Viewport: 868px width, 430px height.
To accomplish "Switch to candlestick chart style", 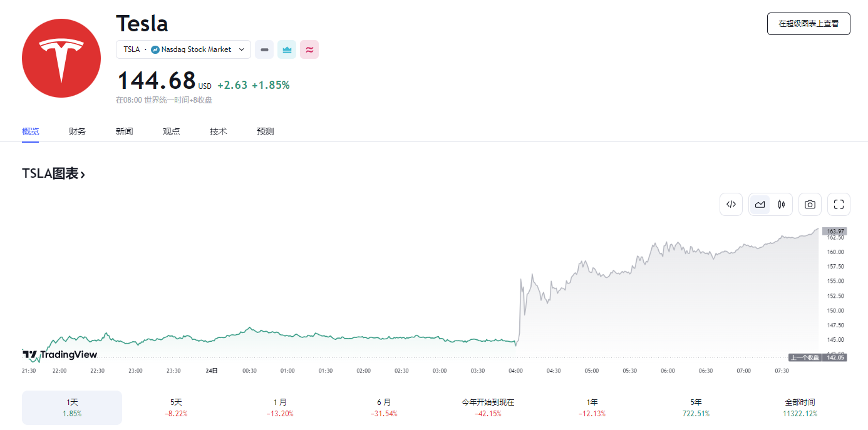I will click(x=781, y=204).
